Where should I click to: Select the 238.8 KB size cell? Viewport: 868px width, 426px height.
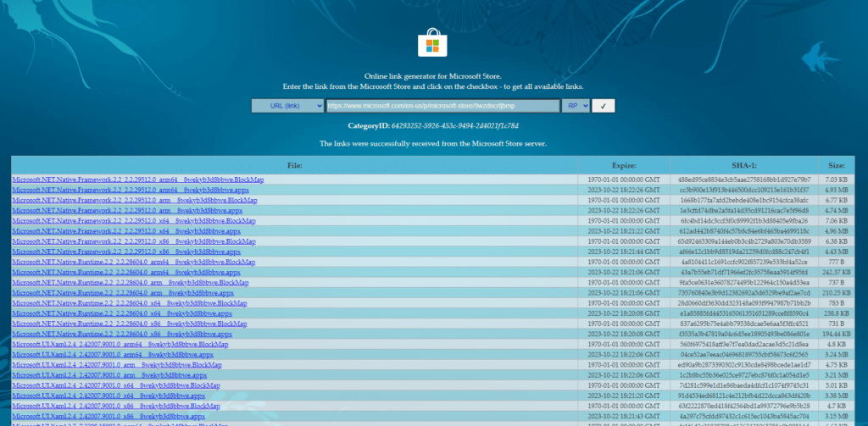click(837, 313)
